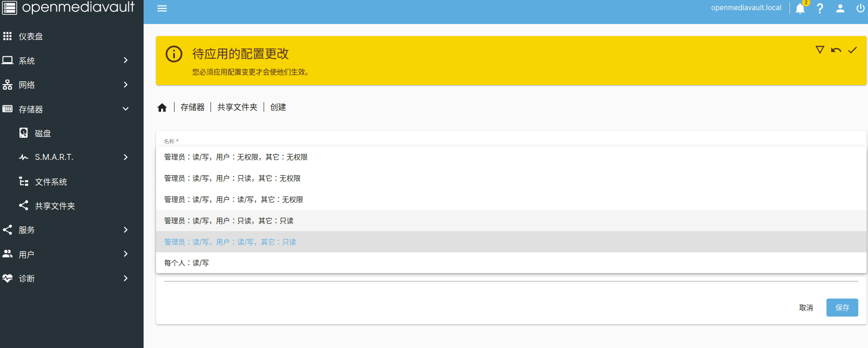Image resolution: width=868 pixels, height=348 pixels.
Task: Expand the S.M.A.R.T. submenu
Action: click(74, 158)
